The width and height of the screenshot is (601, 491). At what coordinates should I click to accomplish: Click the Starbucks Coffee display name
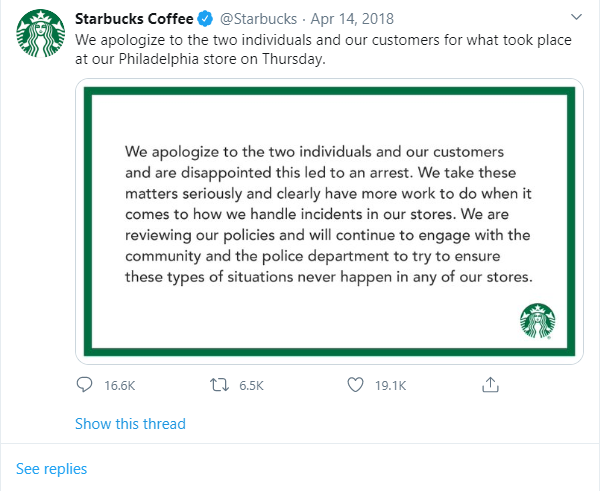134,19
